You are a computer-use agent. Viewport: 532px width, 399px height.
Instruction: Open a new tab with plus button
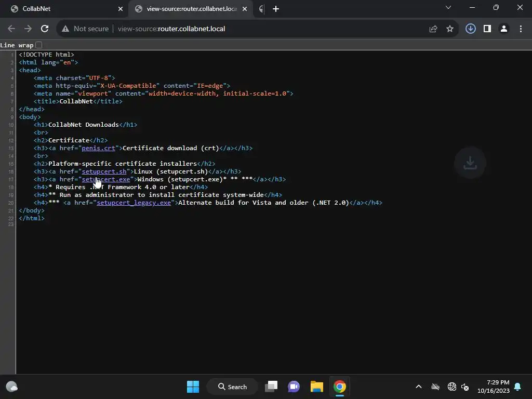[276, 9]
